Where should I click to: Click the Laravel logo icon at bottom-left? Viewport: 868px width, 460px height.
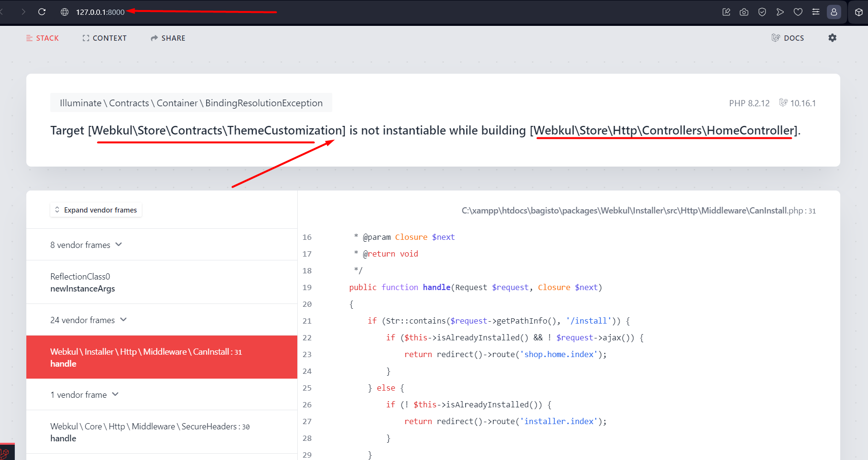(5, 453)
